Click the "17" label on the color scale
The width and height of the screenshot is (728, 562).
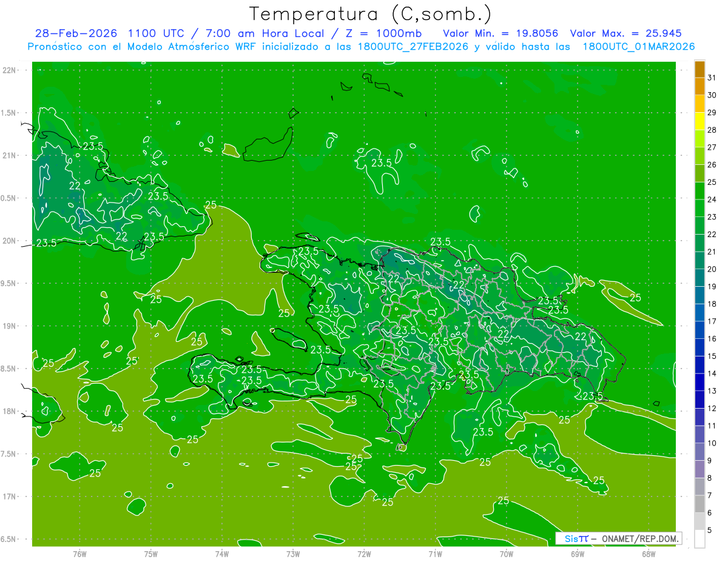712,321
